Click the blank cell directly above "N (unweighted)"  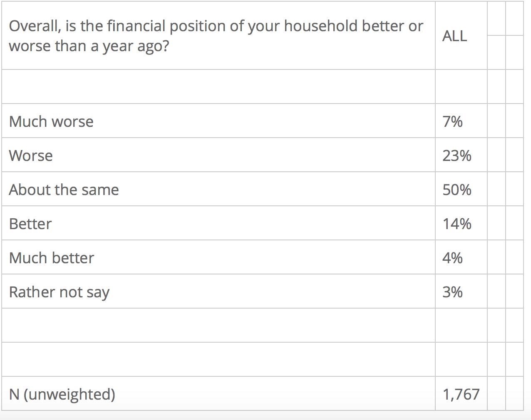click(x=218, y=359)
